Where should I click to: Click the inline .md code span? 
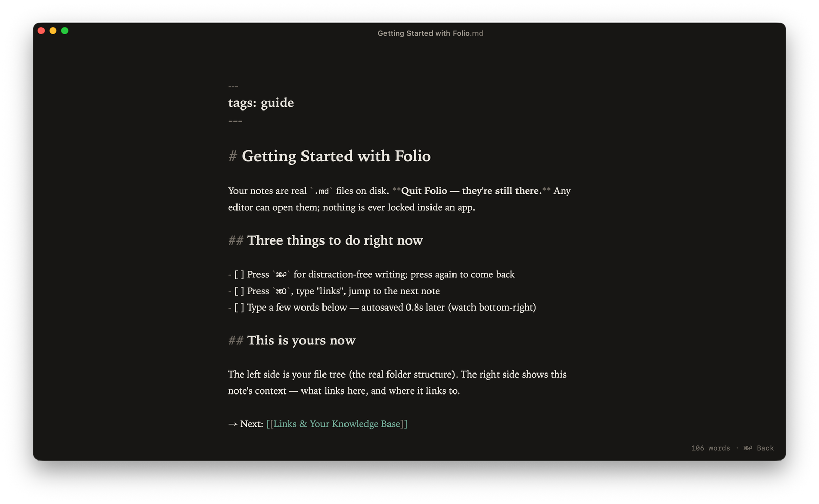point(321,191)
